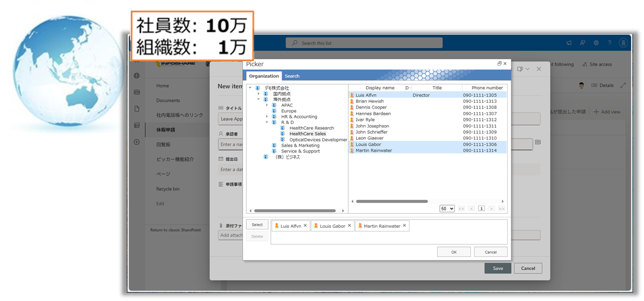Open the page size 50 dropdown
The image size is (644, 301).
point(447,209)
